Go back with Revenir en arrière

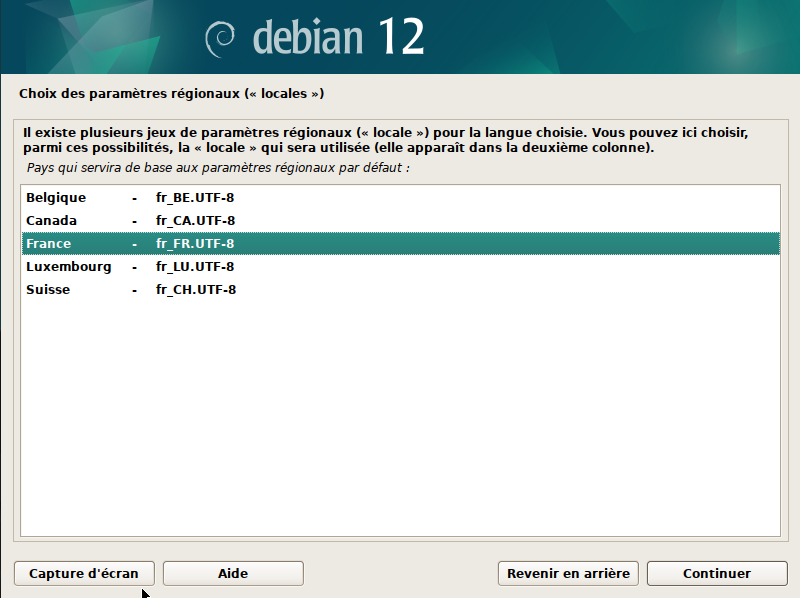pos(568,574)
